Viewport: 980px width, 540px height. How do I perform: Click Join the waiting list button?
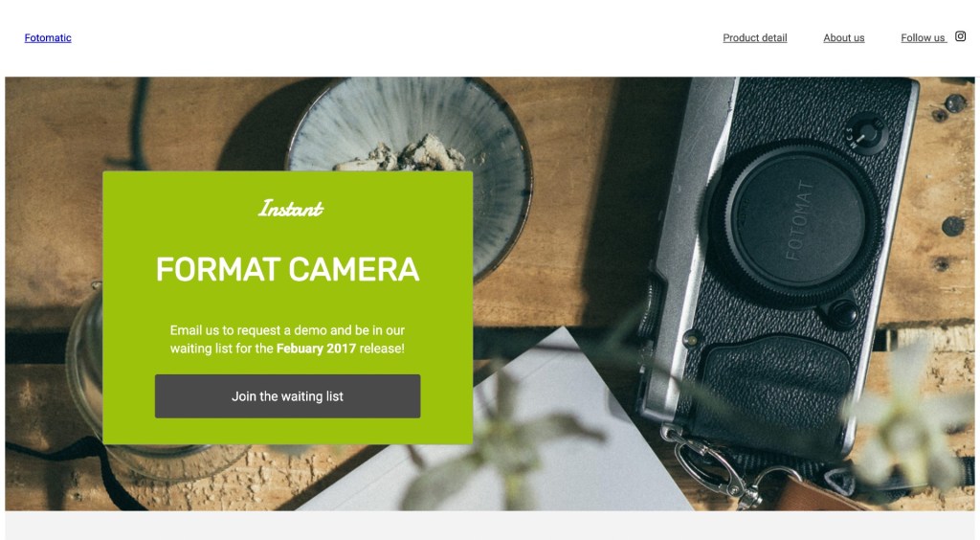tap(287, 396)
